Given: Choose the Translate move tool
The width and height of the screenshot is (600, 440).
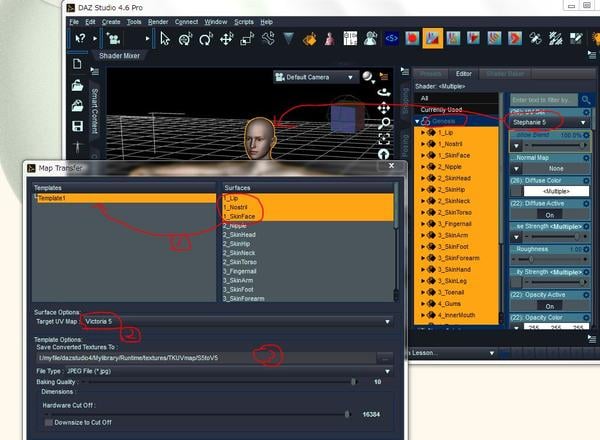Looking at the screenshot, I should tap(227, 39).
